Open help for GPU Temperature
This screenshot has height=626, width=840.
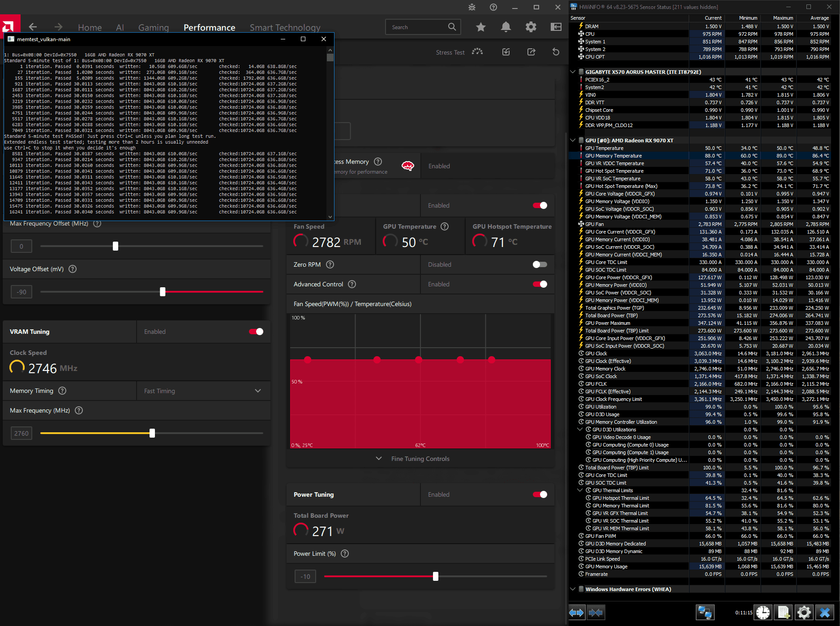[445, 226]
